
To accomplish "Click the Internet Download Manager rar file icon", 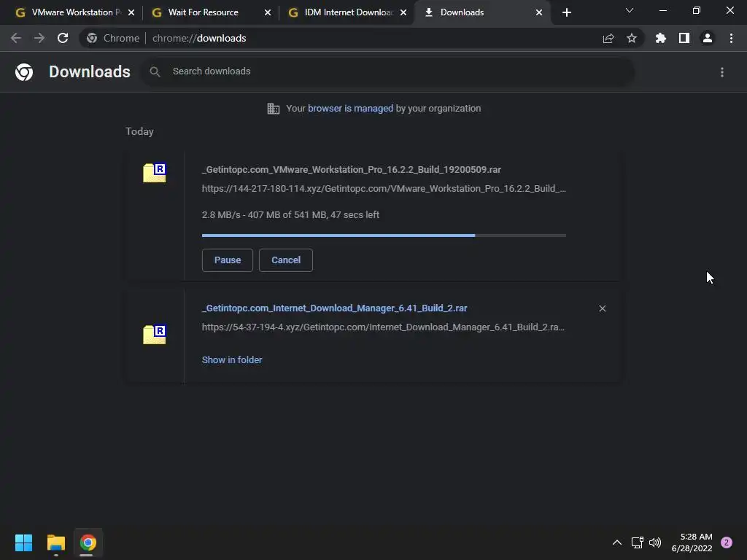I will click(155, 334).
